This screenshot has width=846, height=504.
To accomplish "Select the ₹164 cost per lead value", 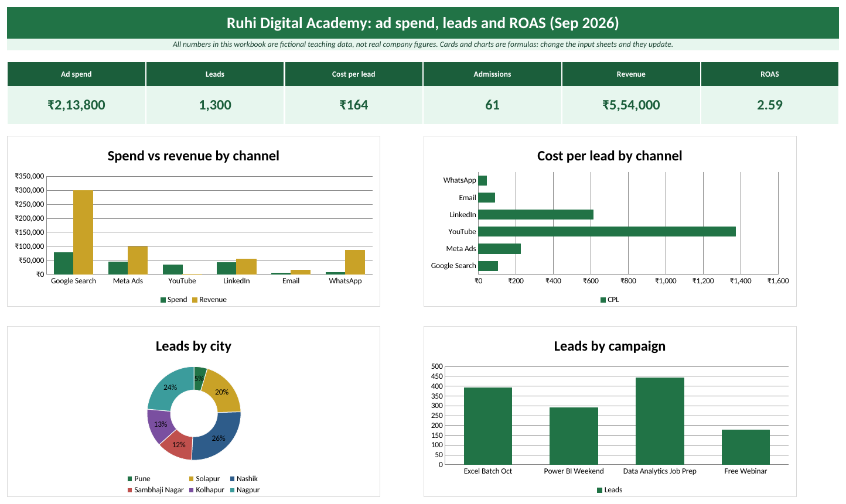I will pos(354,105).
